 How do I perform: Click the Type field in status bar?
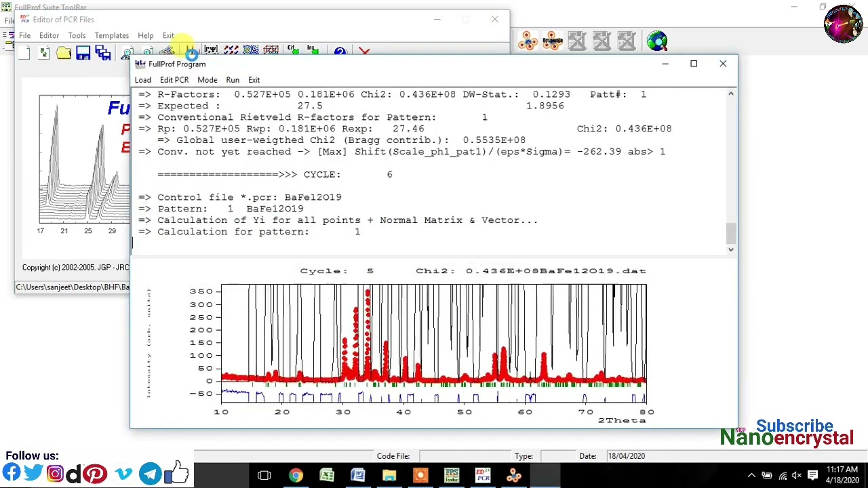click(556, 456)
